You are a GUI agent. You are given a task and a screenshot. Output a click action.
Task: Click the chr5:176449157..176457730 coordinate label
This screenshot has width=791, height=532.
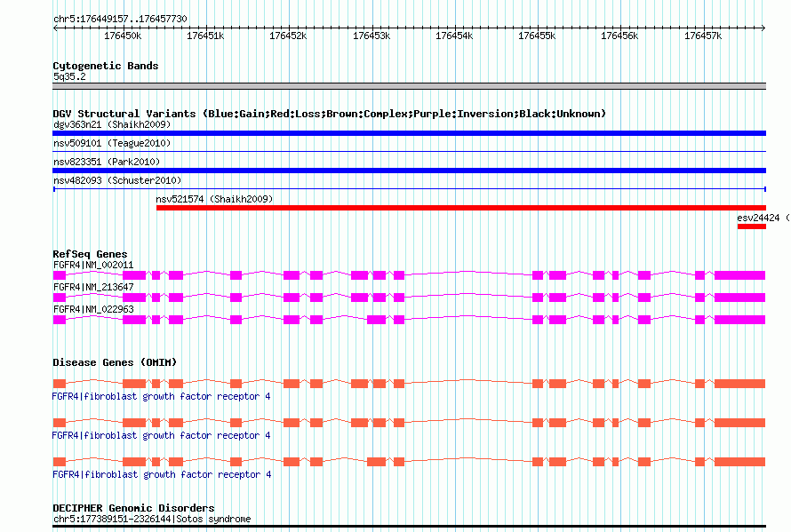click(120, 19)
